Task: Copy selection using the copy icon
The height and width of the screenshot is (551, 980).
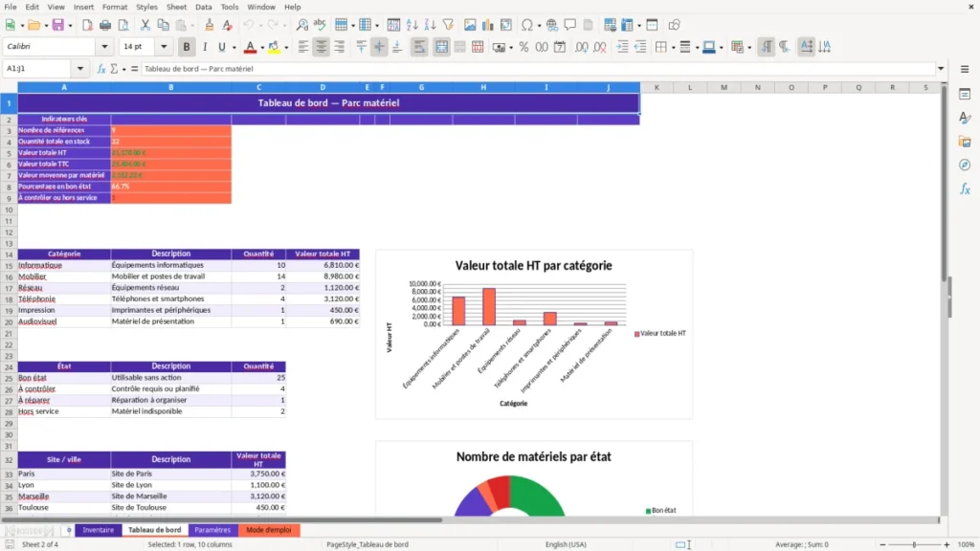Action: click(163, 25)
